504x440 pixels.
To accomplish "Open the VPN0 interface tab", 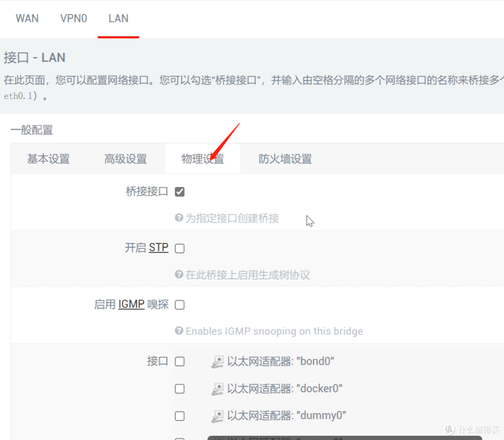I will click(73, 19).
